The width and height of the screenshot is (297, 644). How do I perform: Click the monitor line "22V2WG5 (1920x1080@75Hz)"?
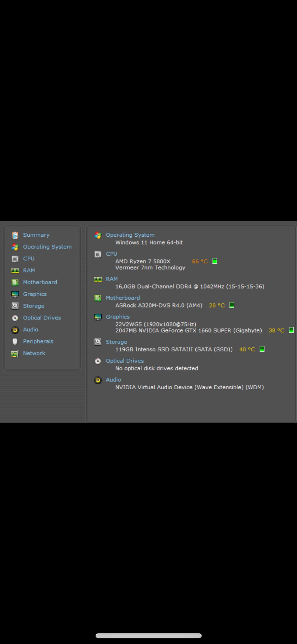156,324
